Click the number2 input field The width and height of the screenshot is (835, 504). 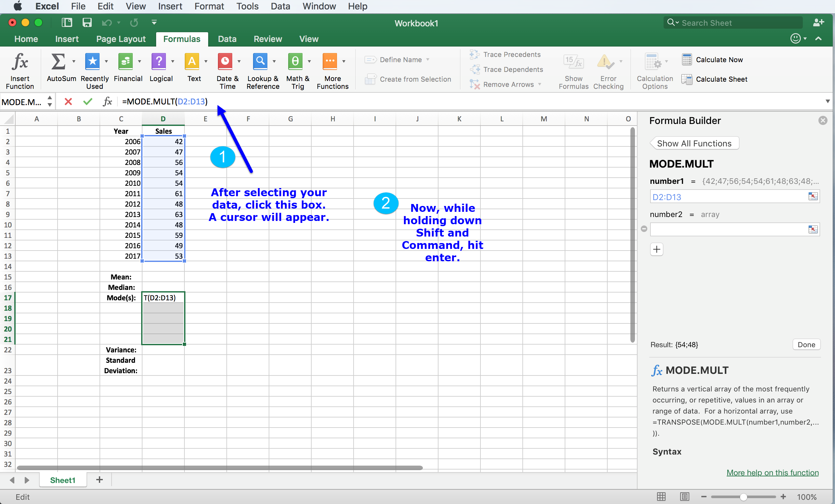(x=729, y=229)
